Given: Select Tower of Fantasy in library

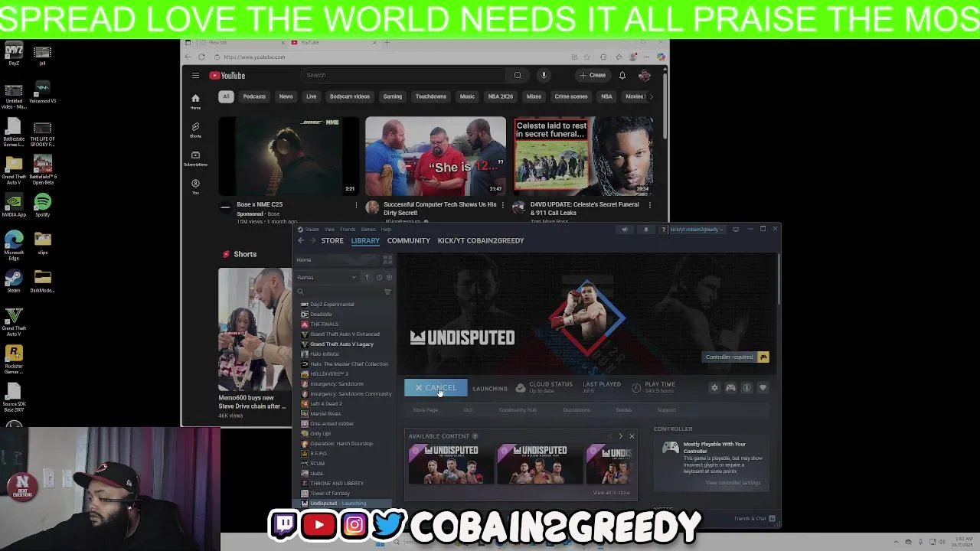Looking at the screenshot, I should 330,494.
